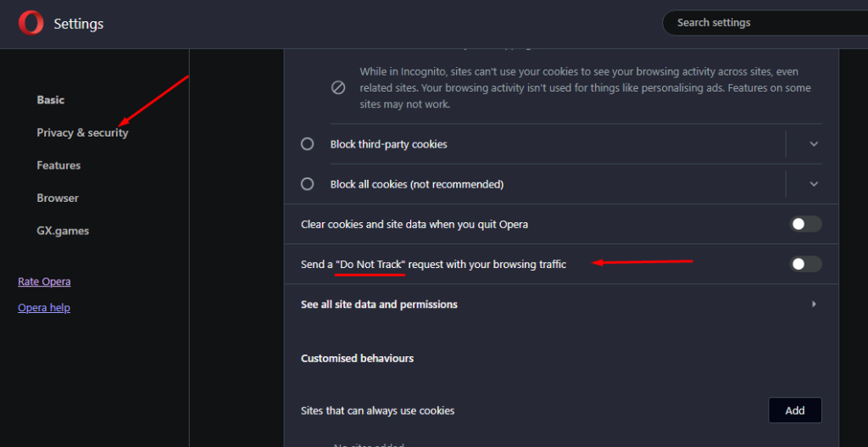Open GX.games settings section
The height and width of the screenshot is (447, 868).
63,231
